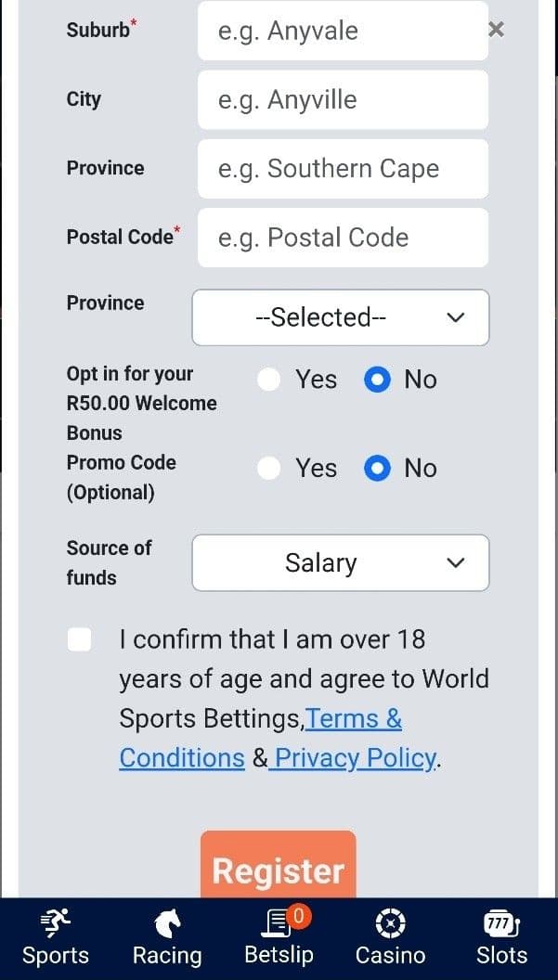
Task: Clear the Suburb field using the X icon
Action: [496, 30]
